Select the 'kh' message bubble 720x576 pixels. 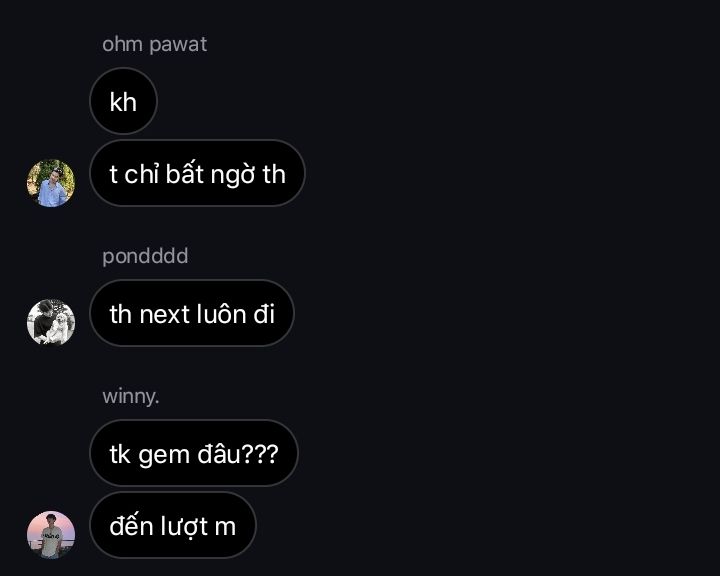coord(124,101)
